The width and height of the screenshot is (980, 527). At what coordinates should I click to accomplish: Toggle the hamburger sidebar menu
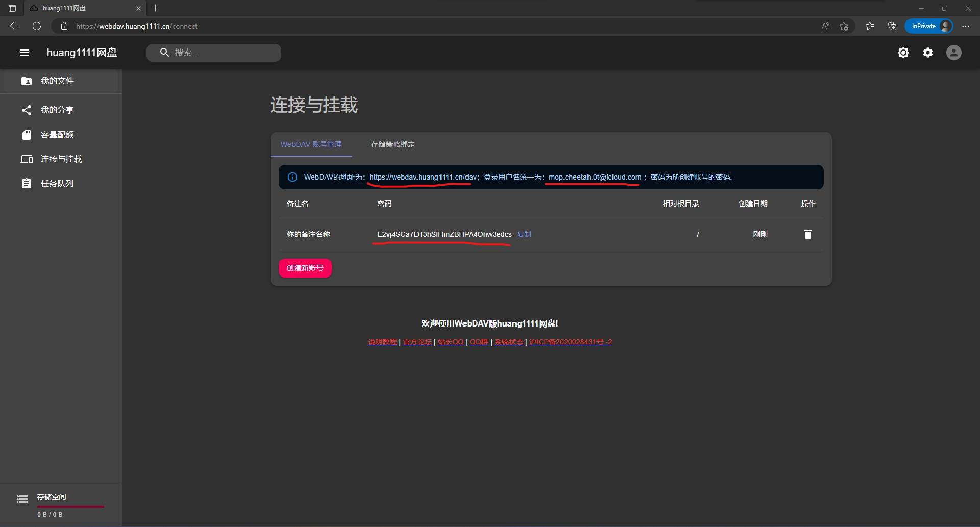pos(24,53)
